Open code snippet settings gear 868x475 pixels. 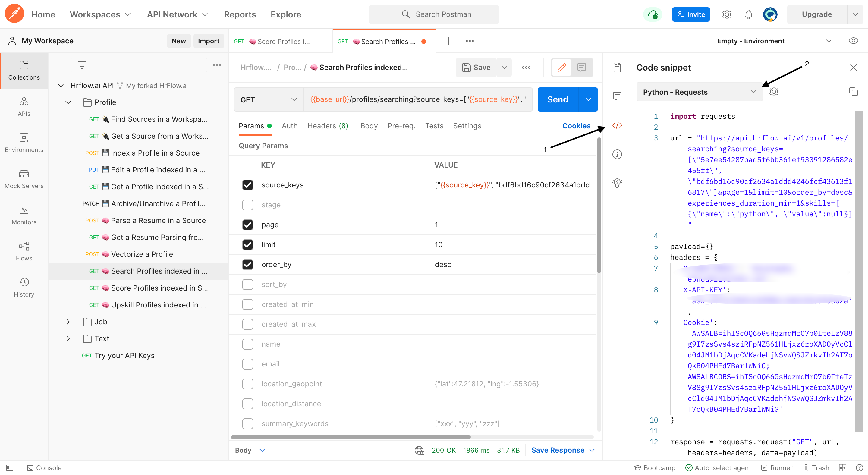pos(774,92)
